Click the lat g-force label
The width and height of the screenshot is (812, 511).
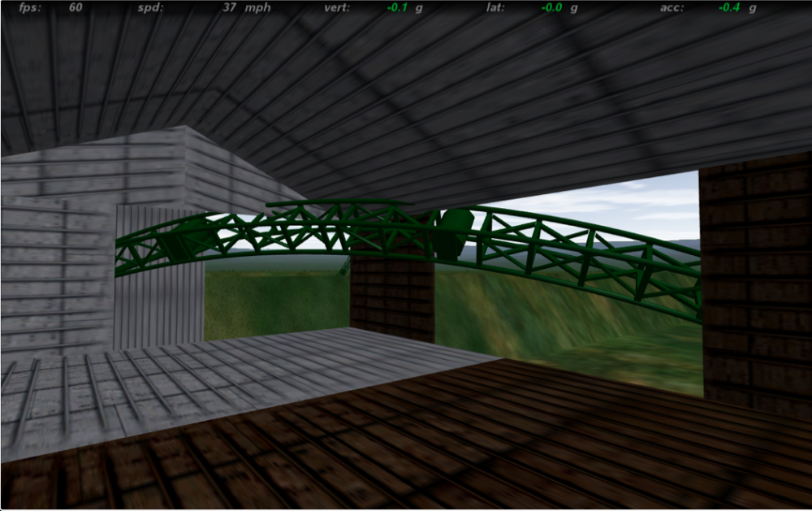pyautogui.click(x=495, y=8)
